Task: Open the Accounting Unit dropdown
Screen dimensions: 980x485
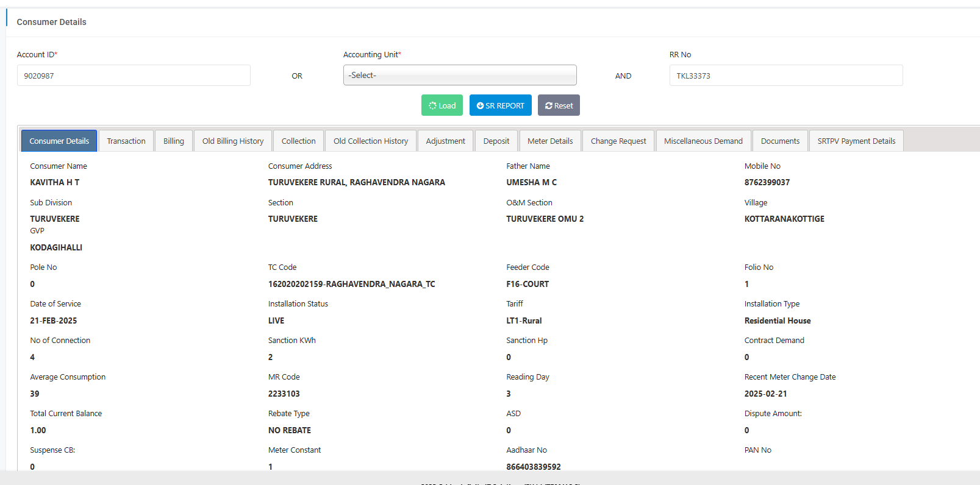Action: click(459, 76)
